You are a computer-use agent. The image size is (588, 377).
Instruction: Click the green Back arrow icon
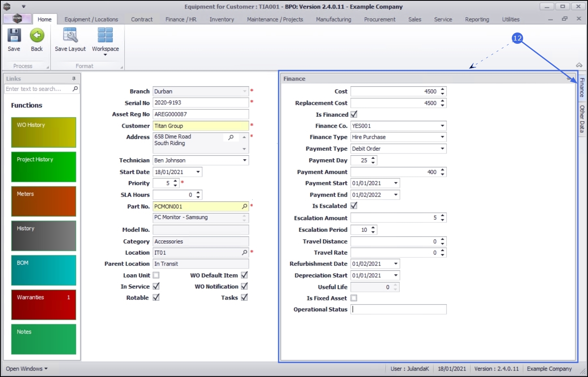37,36
